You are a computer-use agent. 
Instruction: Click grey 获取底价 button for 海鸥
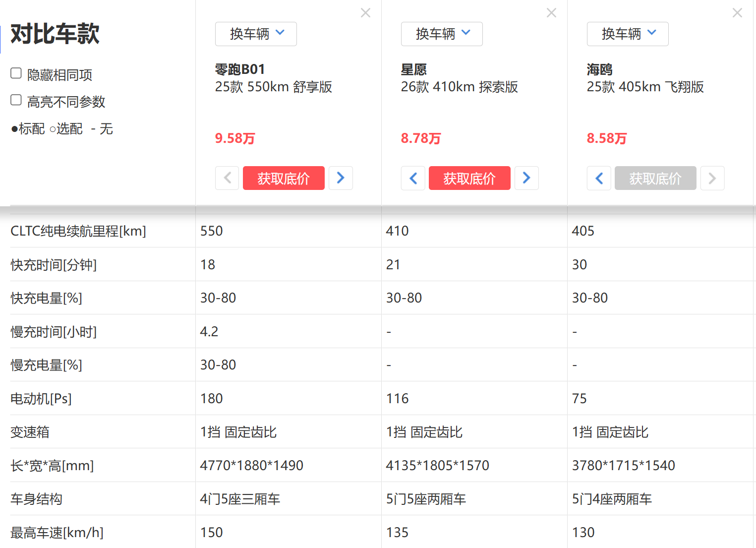[655, 178]
